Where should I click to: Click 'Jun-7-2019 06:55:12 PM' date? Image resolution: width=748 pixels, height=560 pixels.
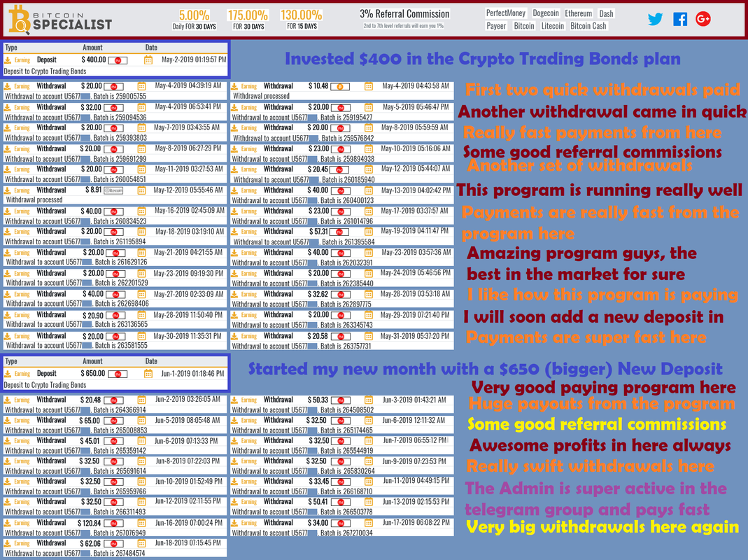click(414, 440)
